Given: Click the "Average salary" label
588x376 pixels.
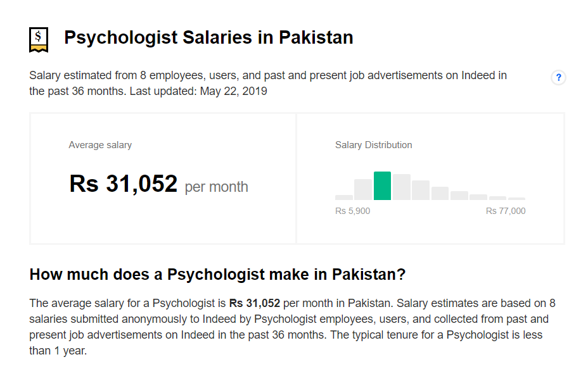Looking at the screenshot, I should point(100,145).
